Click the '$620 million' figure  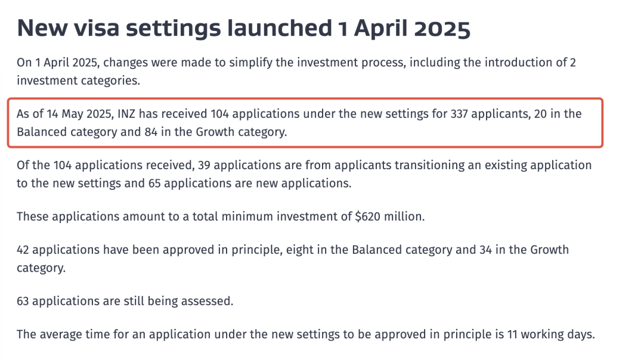click(x=389, y=216)
